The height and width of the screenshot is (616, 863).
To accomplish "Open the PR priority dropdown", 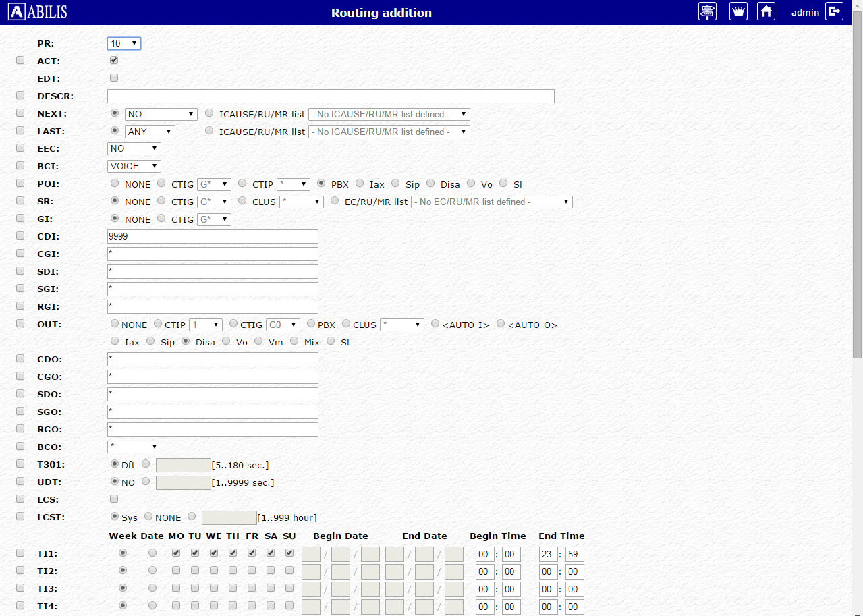I will click(x=124, y=43).
